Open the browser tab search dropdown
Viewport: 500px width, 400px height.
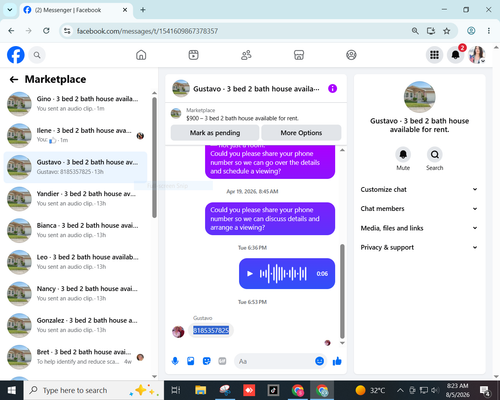click(10, 10)
